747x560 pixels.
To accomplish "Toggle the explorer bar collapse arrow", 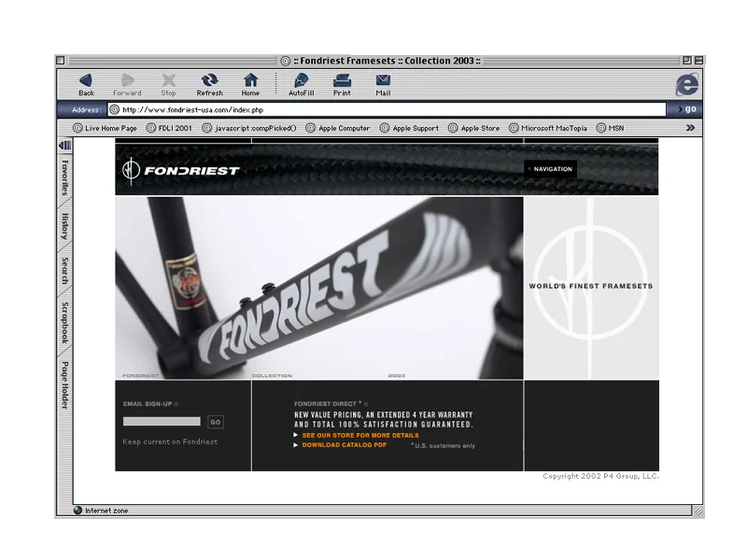I will 64,146.
